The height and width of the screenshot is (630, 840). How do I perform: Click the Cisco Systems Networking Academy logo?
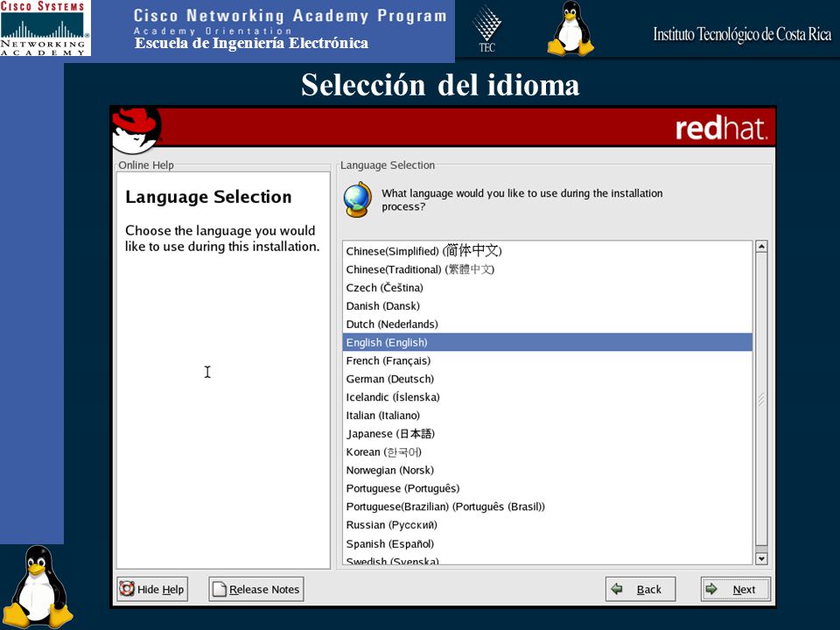point(45,28)
